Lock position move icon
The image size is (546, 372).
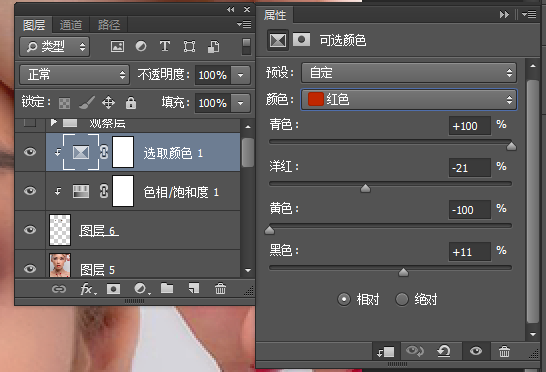108,103
